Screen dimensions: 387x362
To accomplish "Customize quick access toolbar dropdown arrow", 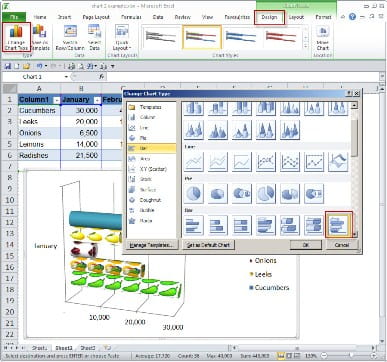I will (113, 66).
